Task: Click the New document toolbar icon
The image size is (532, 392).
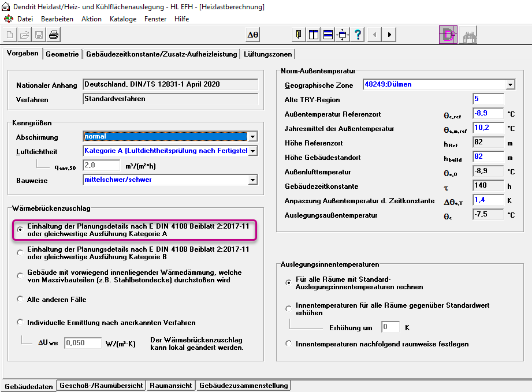Action: pos(10,35)
